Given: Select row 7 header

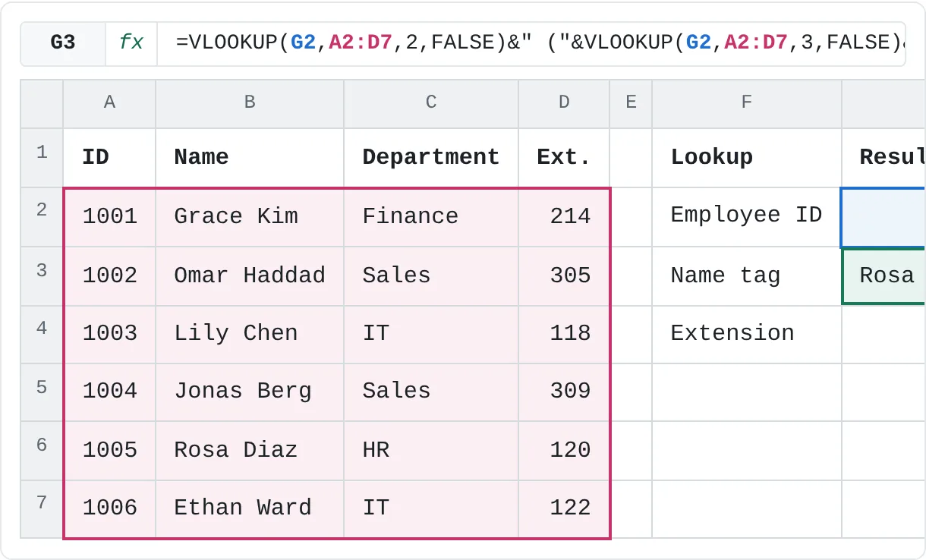Looking at the screenshot, I should [42, 509].
